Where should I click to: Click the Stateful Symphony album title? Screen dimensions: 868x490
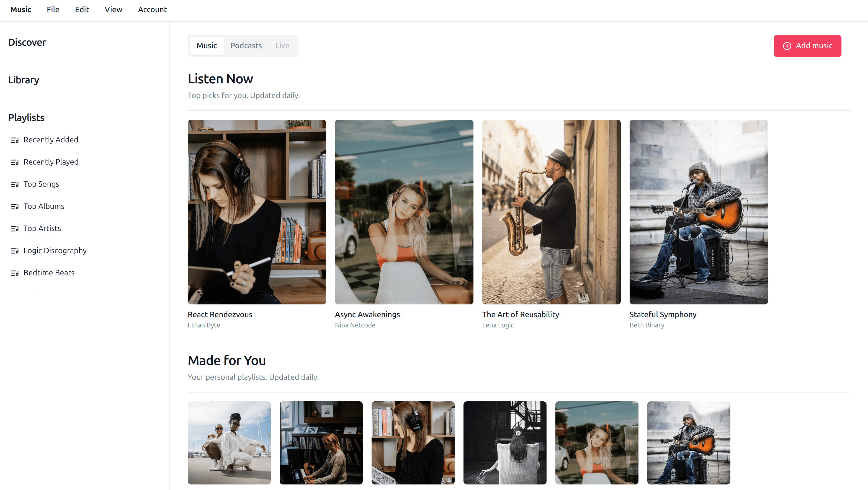[663, 314]
